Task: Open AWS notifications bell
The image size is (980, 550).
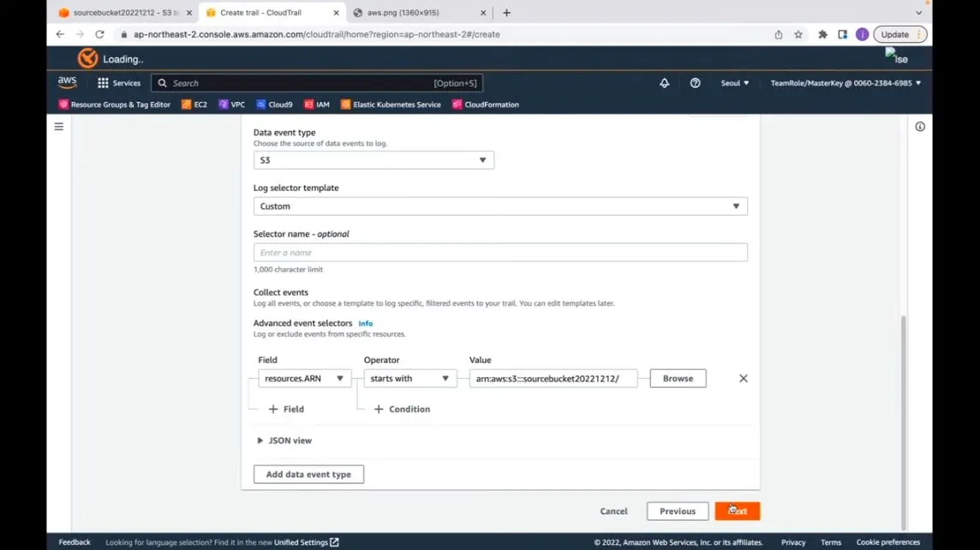Action: tap(664, 82)
